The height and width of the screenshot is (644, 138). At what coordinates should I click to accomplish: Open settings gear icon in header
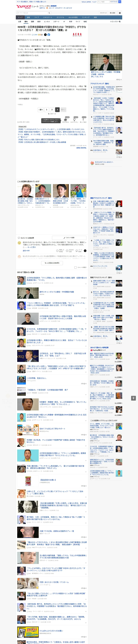click(120, 13)
